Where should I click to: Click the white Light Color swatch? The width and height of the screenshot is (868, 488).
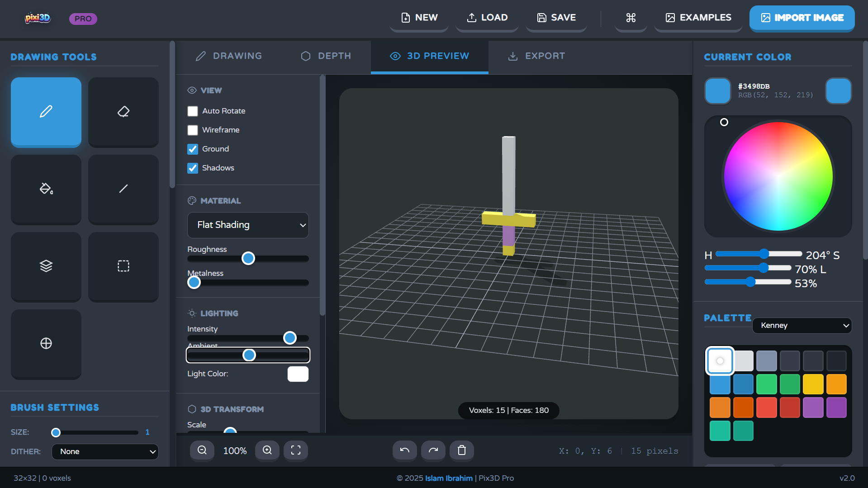298,374
